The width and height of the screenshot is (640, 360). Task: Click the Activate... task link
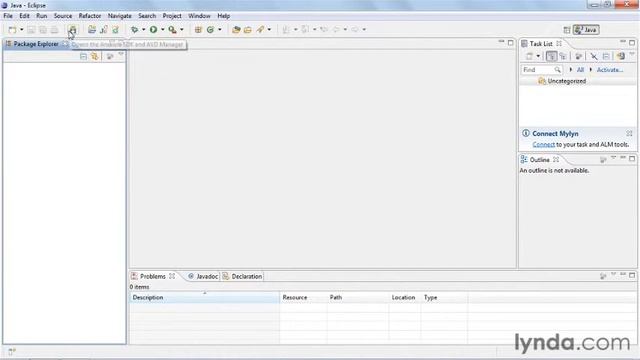(x=610, y=70)
